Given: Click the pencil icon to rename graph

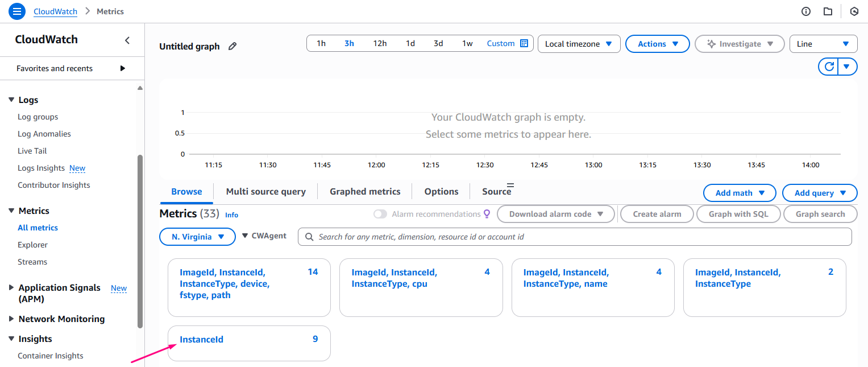Looking at the screenshot, I should tap(232, 47).
